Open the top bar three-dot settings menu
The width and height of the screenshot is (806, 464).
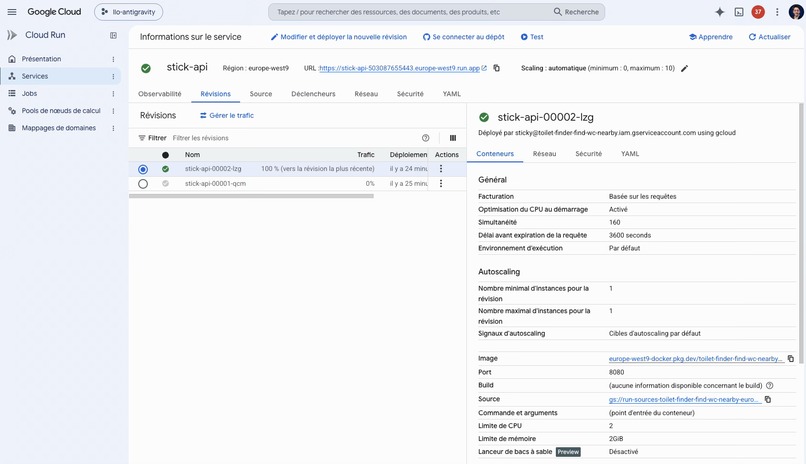coord(777,12)
